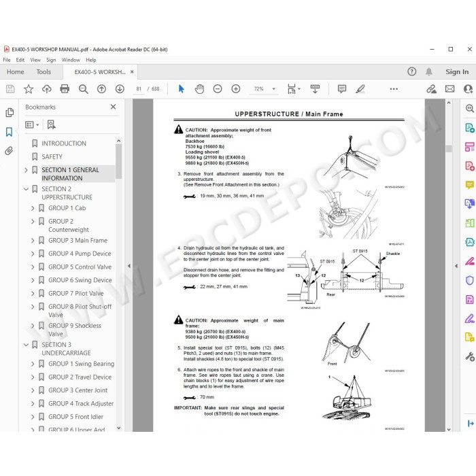This screenshot has height=476, width=476.
Task: Open the File menu
Action: tap(7, 60)
